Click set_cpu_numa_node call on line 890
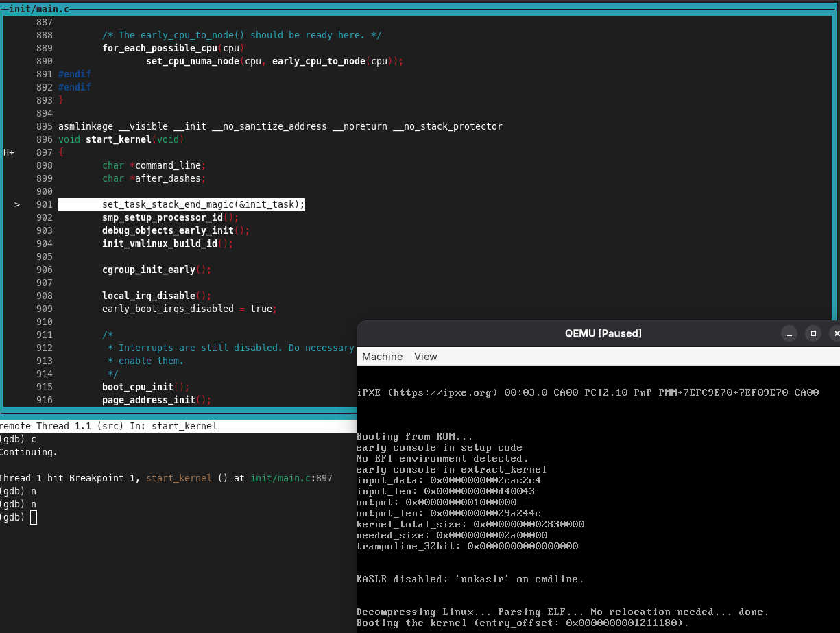This screenshot has width=840, height=633. (275, 61)
